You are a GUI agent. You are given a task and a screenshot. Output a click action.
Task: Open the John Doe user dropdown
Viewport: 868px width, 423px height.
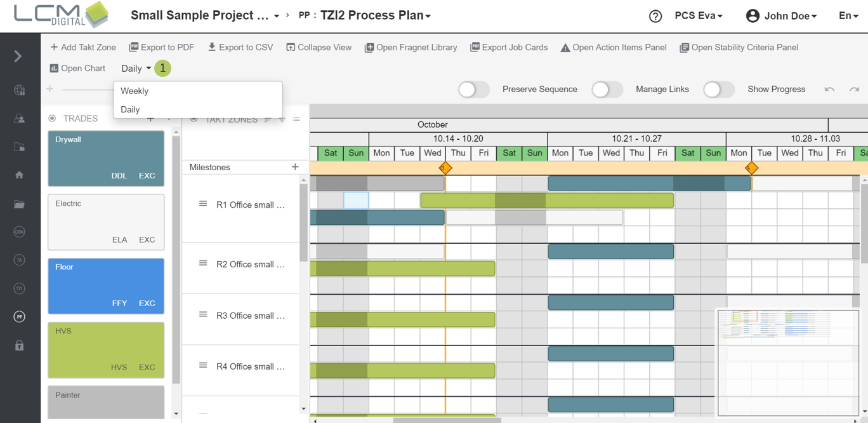[781, 16]
